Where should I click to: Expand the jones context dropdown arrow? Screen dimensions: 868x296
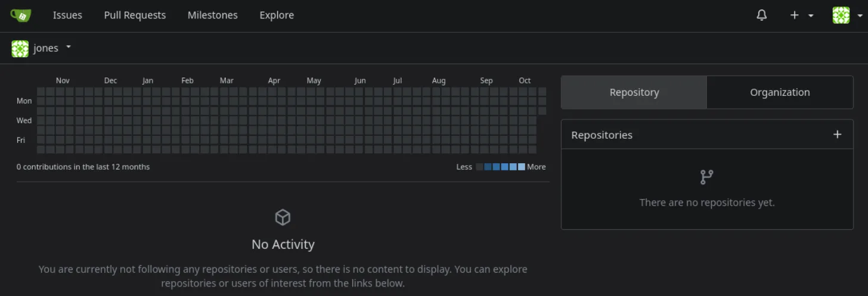click(69, 46)
